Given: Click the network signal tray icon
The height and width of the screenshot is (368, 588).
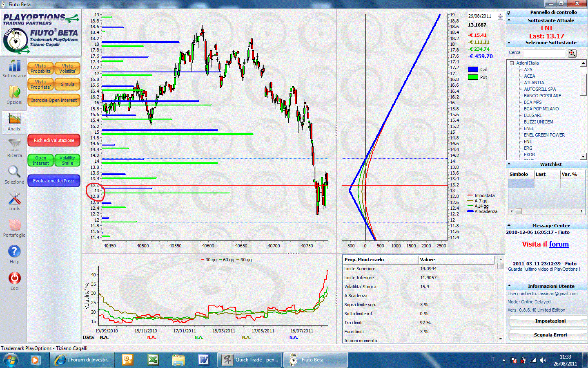Looking at the screenshot, I should coord(533,360).
